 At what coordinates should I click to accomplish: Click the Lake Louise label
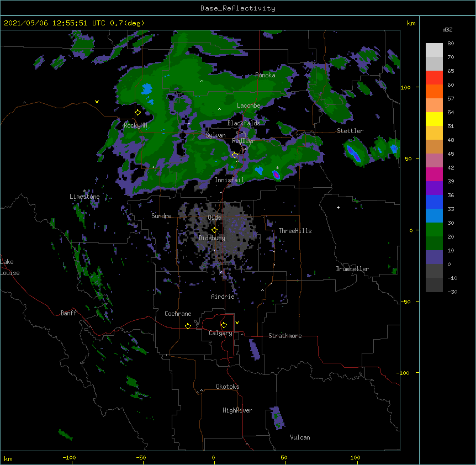pyautogui.click(x=10, y=267)
